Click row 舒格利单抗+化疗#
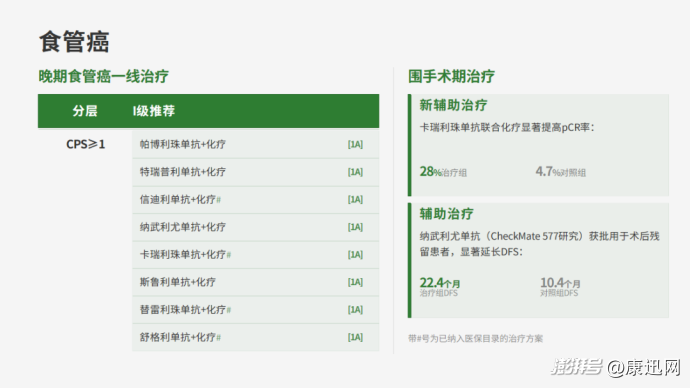 coord(255,337)
